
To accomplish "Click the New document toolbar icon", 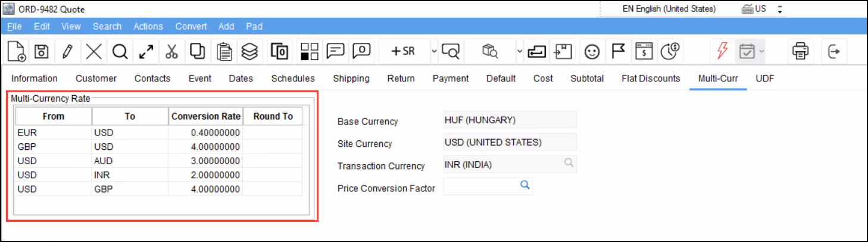I will (x=17, y=52).
